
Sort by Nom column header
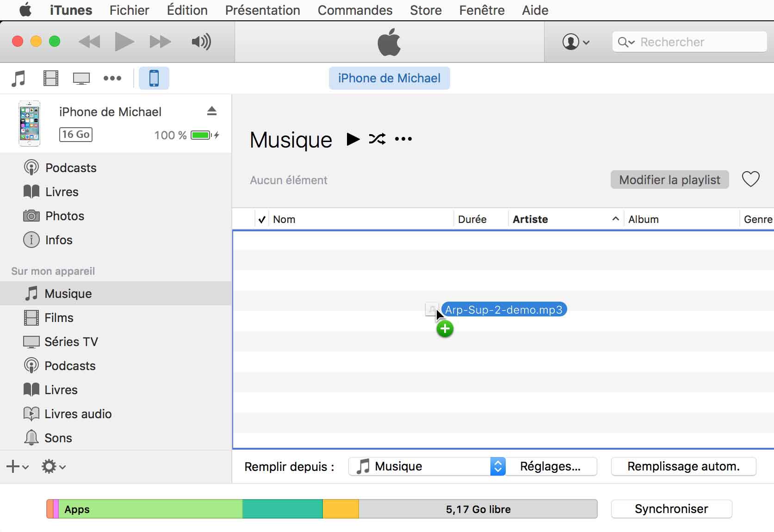coord(361,219)
